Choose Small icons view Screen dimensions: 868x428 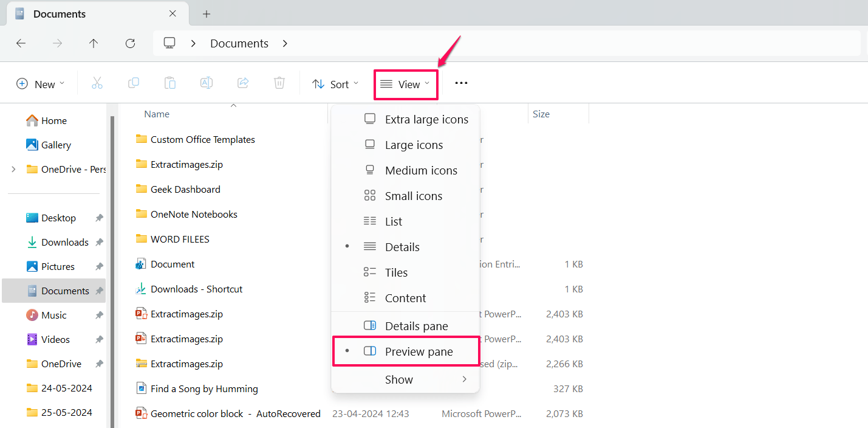click(405, 196)
